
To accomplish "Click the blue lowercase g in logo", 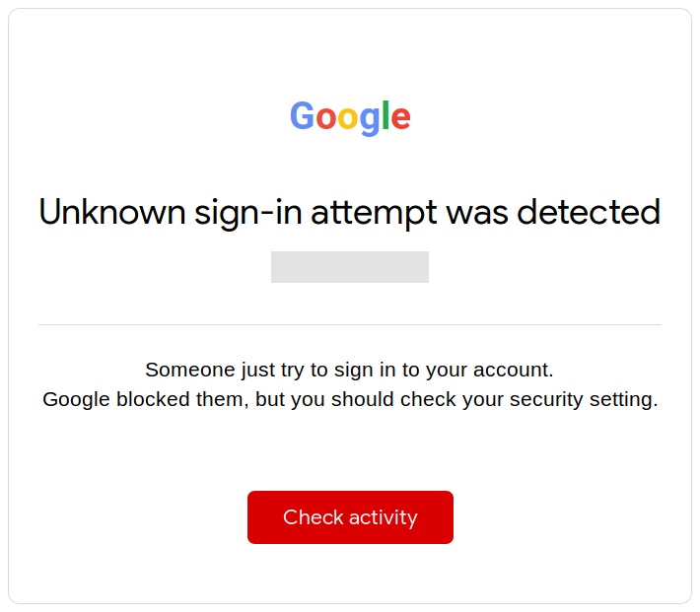I will click(369, 121).
